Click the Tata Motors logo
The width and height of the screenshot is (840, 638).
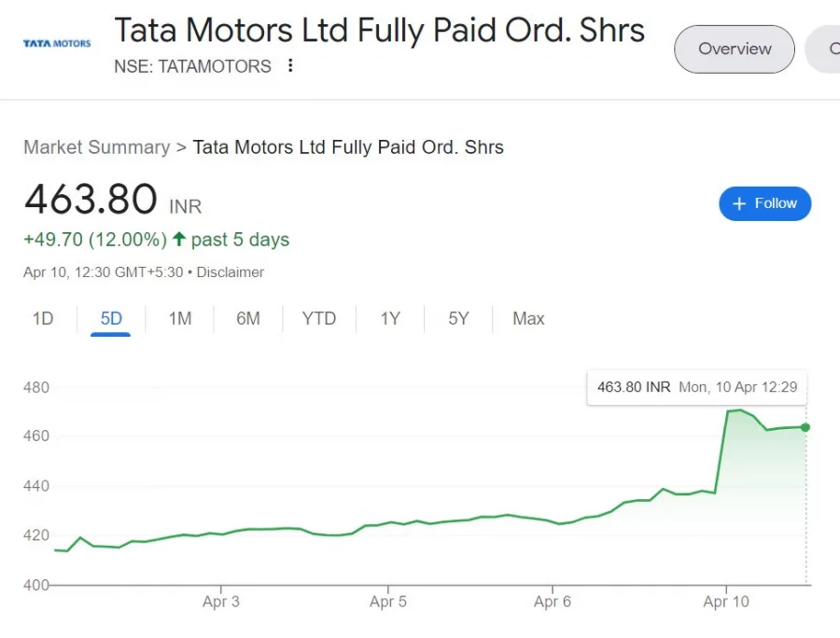[x=56, y=42]
